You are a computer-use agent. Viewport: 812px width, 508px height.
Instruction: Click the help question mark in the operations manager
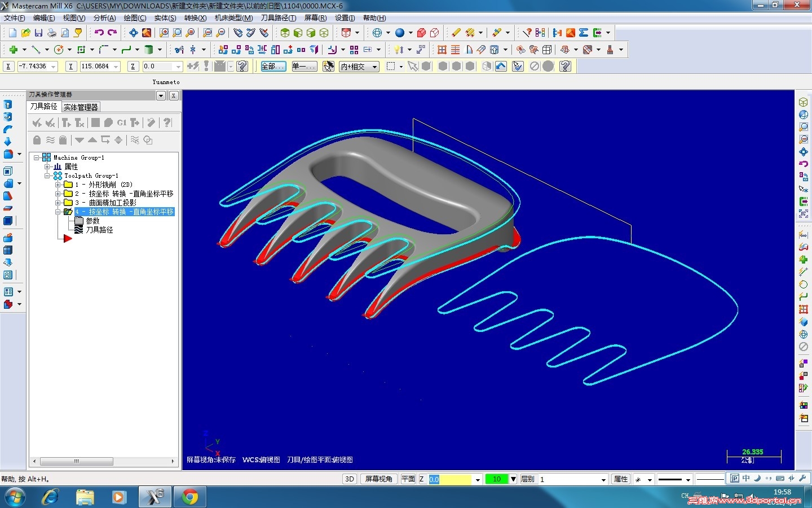click(x=167, y=122)
